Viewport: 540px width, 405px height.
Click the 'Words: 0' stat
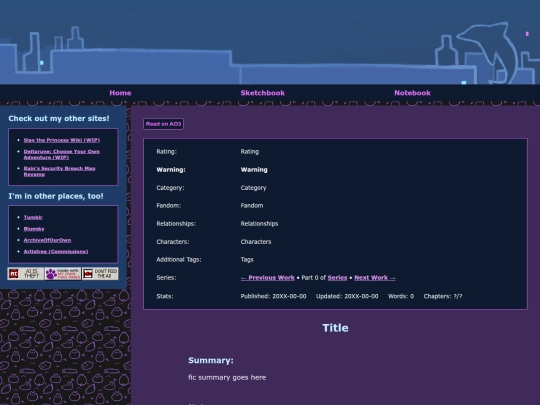[x=401, y=296]
